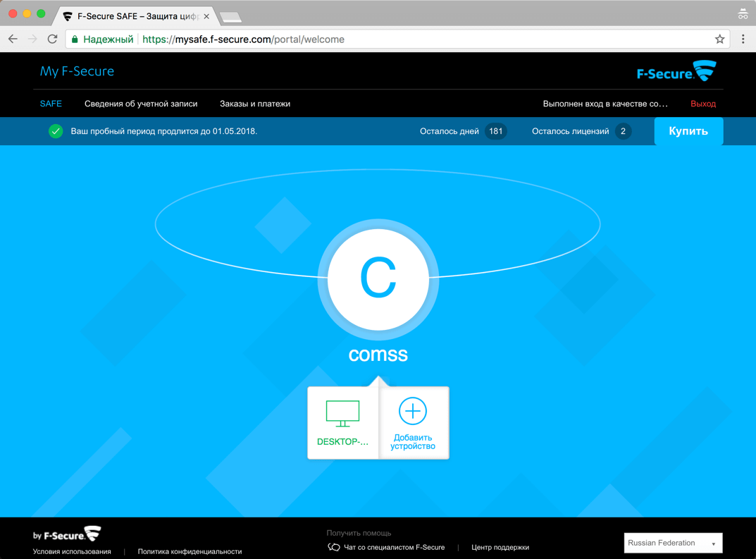Click the address bar URL field
Screen dimensions: 756x559
click(x=397, y=39)
